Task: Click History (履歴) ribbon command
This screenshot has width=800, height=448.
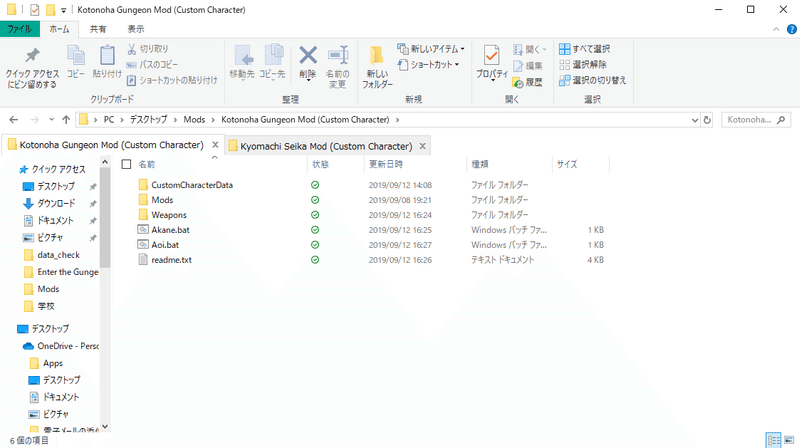Action: [528, 82]
